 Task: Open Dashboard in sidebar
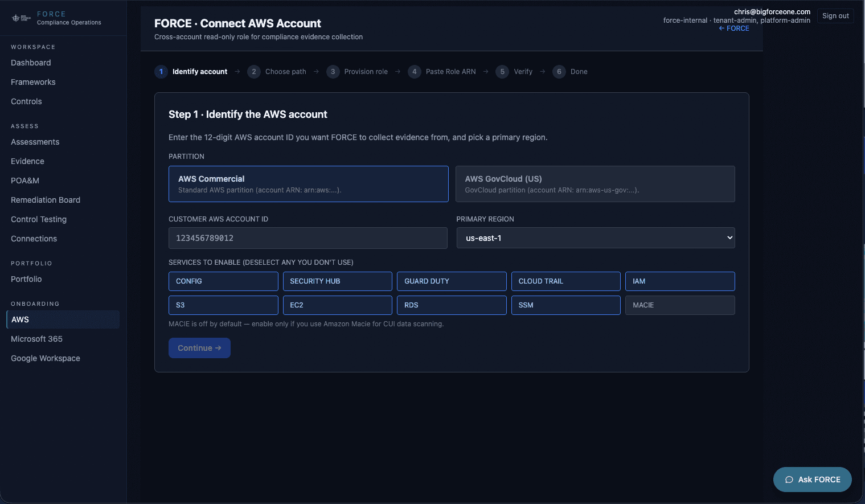coord(31,63)
